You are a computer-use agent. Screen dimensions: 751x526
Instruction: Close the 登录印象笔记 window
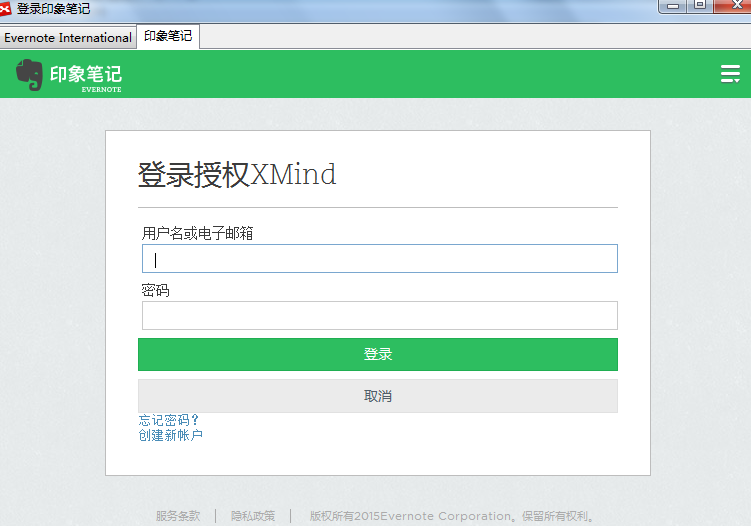(733, 5)
